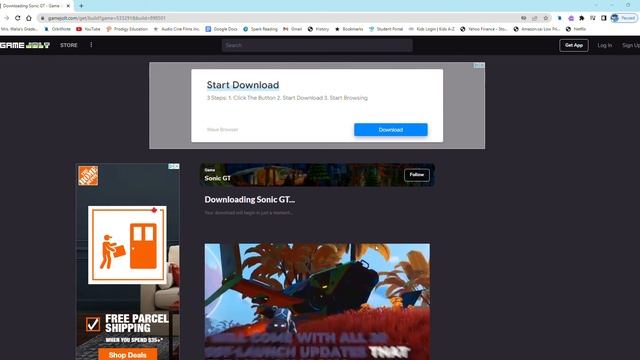Open the Extensions puzzle icon
The height and width of the screenshot is (360, 640).
coord(582,18)
